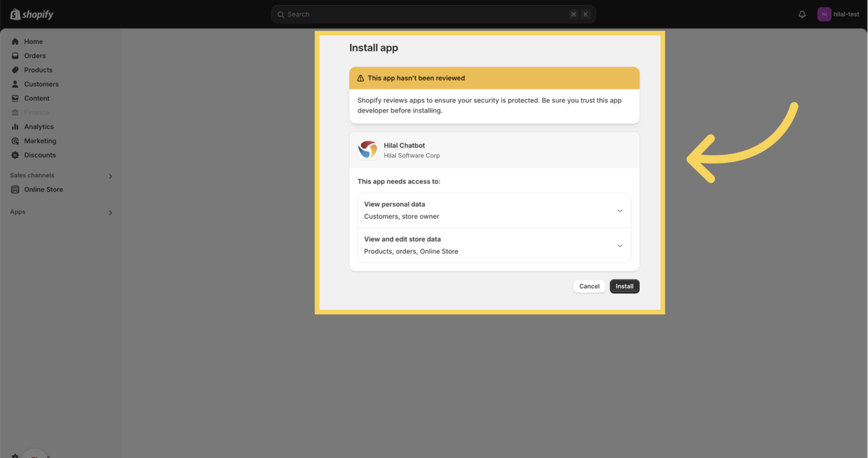The image size is (868, 458).
Task: Click the Online Store icon
Action: (15, 190)
